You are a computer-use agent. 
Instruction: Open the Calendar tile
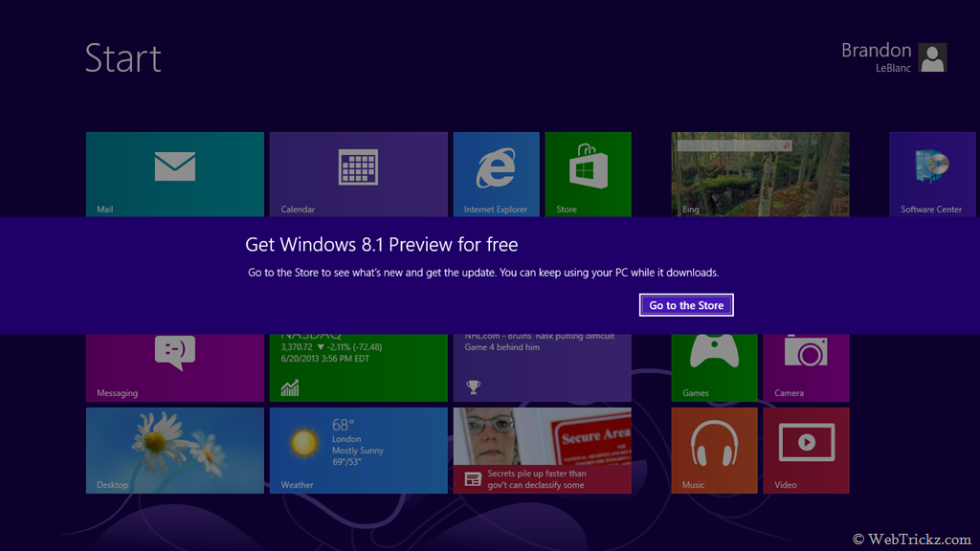[x=359, y=174]
